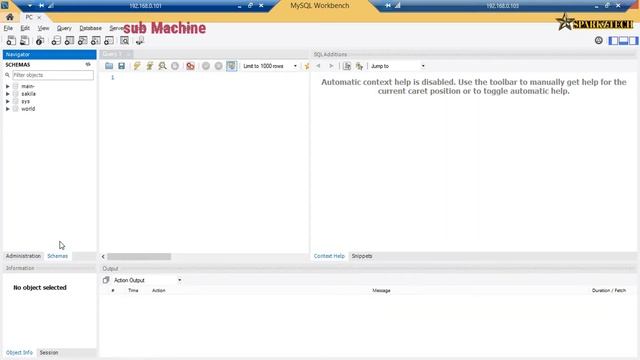Image resolution: width=640 pixels, height=360 pixels.
Task: Toggle the bottom output panel visibility
Action: click(623, 40)
